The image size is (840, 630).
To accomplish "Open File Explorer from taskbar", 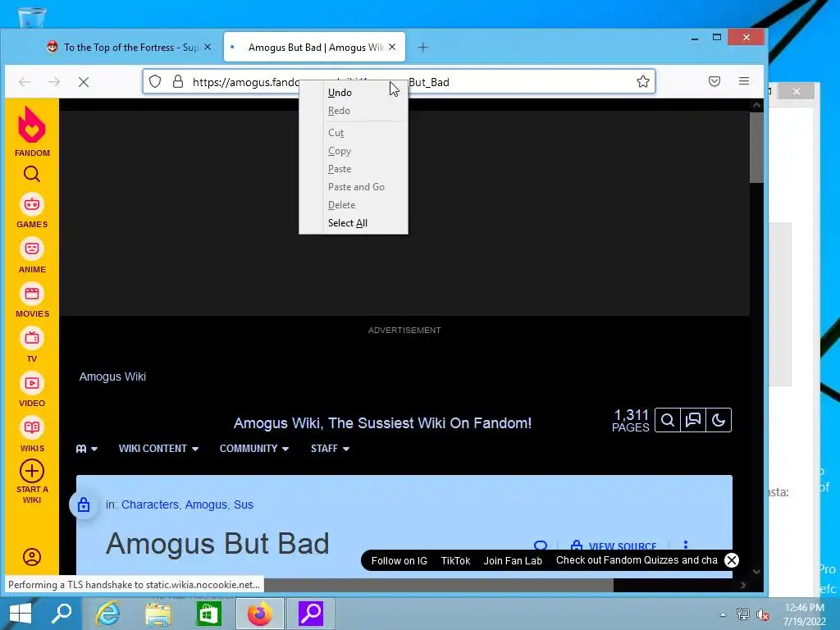I will pos(158,614).
